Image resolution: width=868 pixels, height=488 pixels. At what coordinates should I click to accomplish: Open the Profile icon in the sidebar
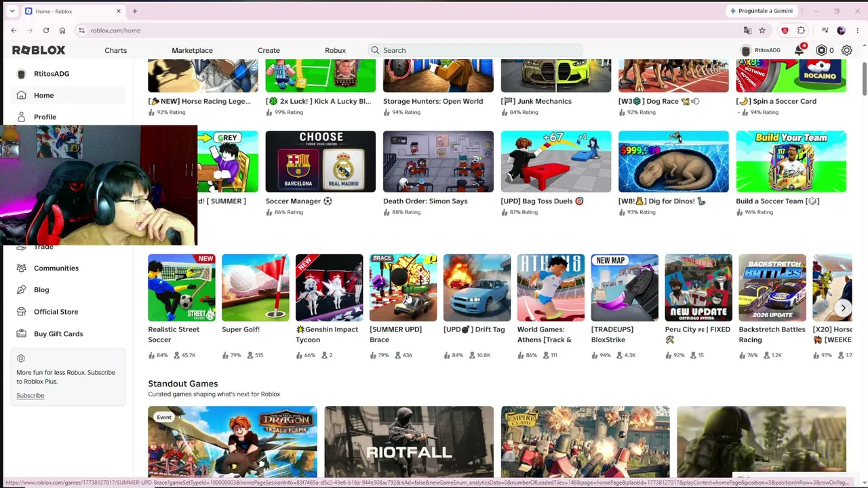click(22, 117)
